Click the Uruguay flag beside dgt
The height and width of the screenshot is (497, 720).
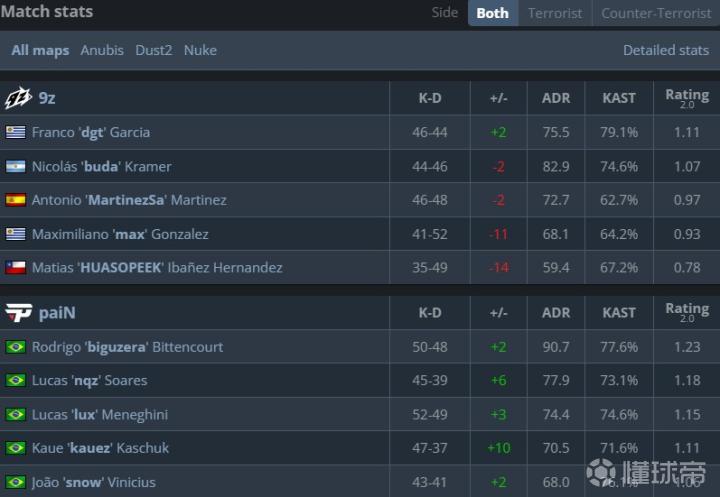15,132
